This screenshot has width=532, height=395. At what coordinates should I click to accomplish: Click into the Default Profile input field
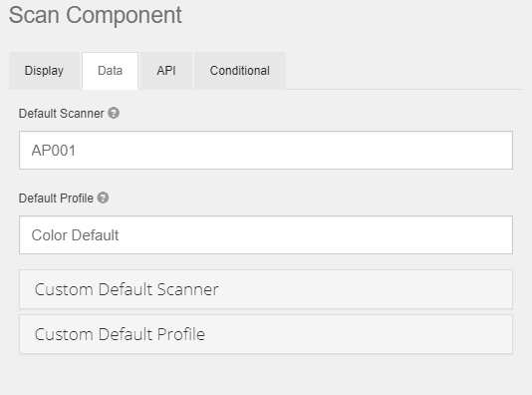[x=266, y=234]
